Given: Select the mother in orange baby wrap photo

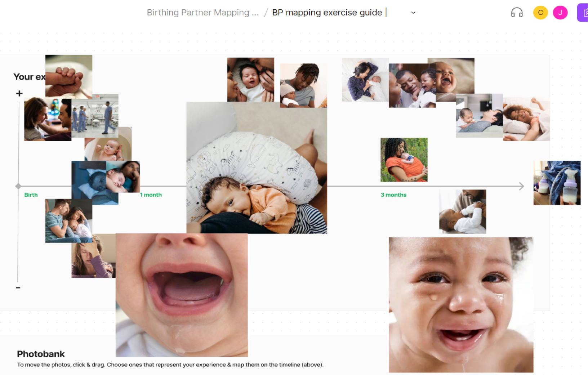Looking at the screenshot, I should tap(404, 160).
